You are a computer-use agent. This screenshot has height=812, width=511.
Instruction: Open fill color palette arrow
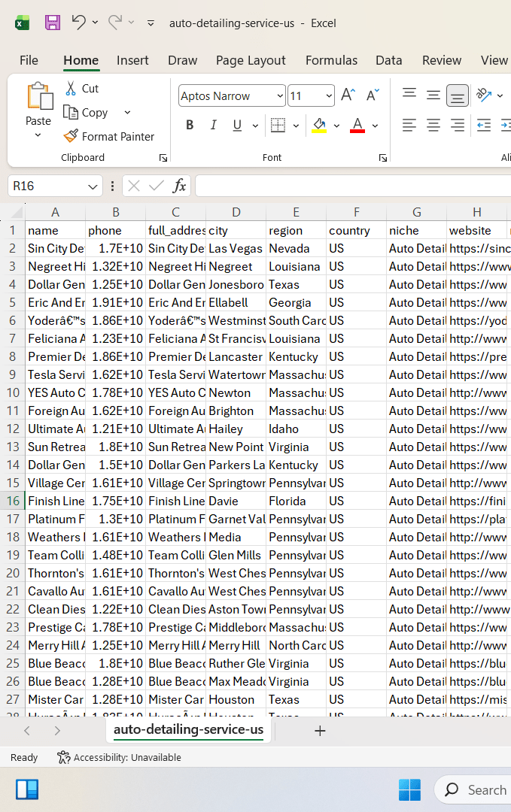336,126
